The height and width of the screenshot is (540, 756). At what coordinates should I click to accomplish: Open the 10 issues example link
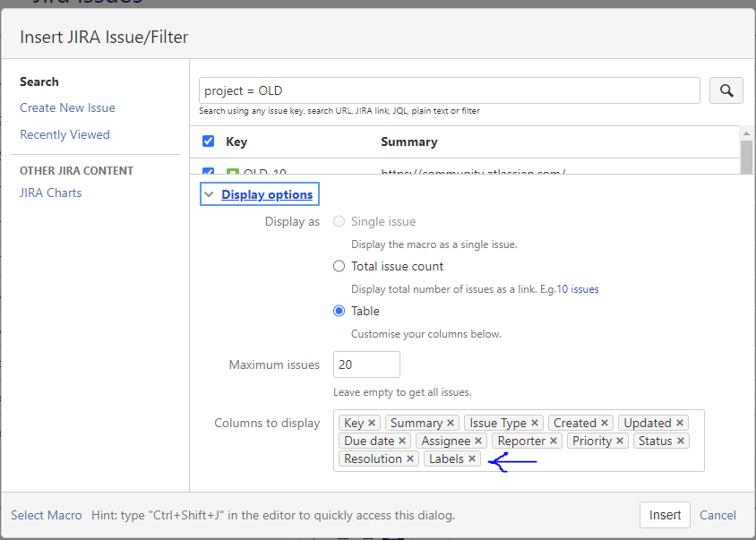pyautogui.click(x=578, y=289)
